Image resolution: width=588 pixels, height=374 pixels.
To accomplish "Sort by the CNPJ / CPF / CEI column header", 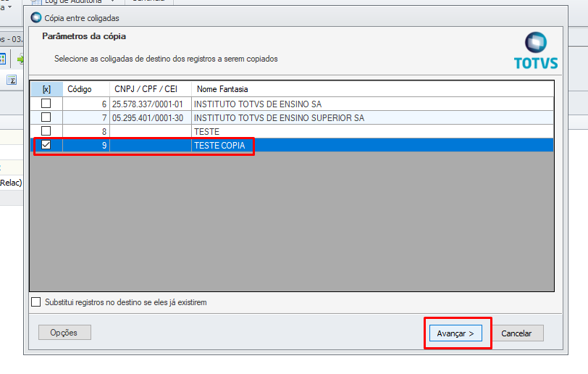I will click(x=151, y=89).
